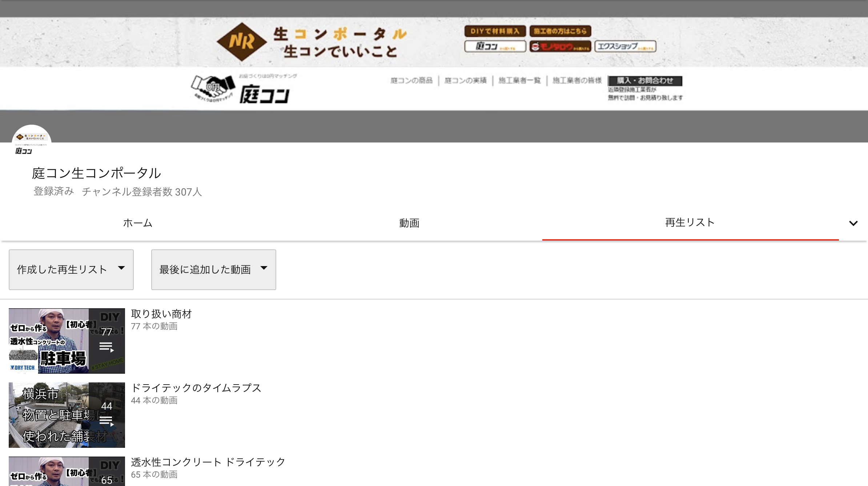Click the 44 本の動画 count text
The image size is (868, 486).
pos(154,400)
